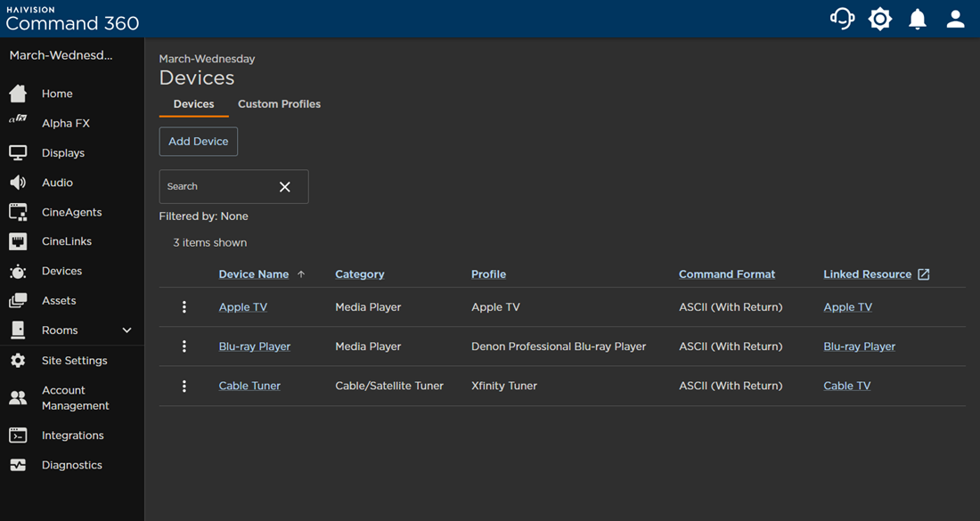Image resolution: width=980 pixels, height=521 pixels.
Task: Click "3 items shown" text
Action: click(x=210, y=242)
